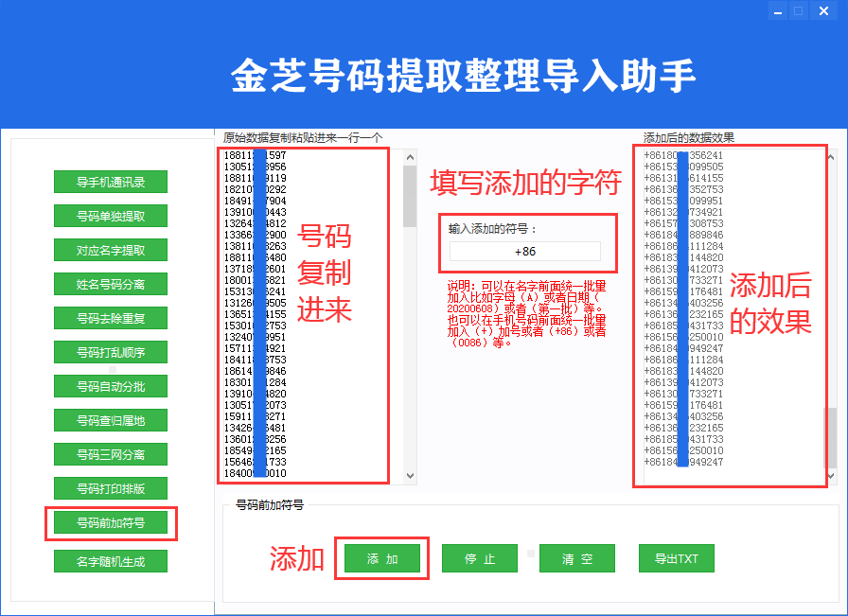The width and height of the screenshot is (848, 616).
Task: Export results with the 导出TXT button
Action: click(x=676, y=558)
